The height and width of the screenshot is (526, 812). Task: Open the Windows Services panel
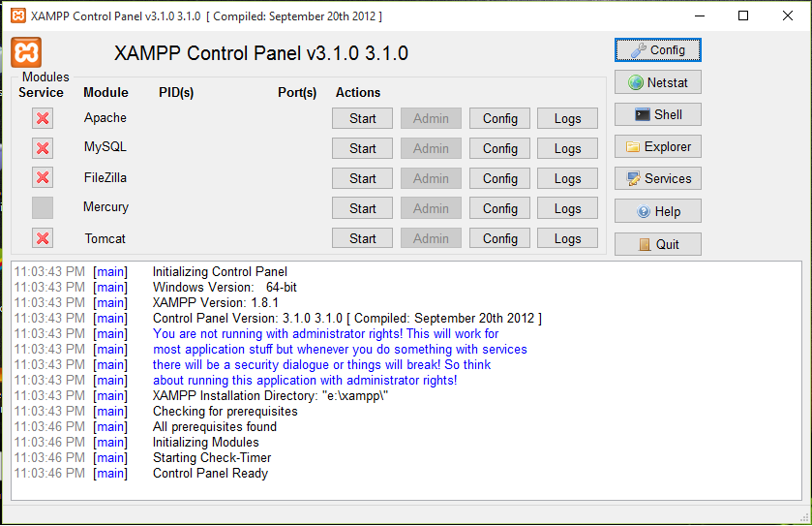tap(658, 178)
